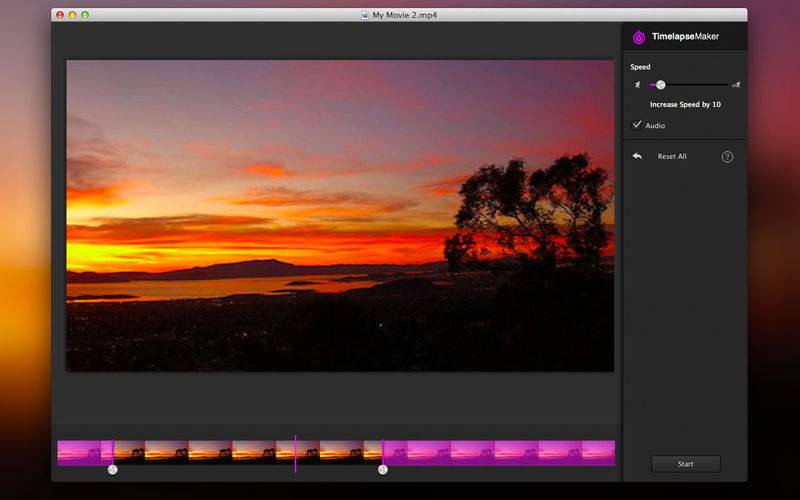This screenshot has height=500, width=800.
Task: Click the trim end handle below timeline
Action: point(383,470)
